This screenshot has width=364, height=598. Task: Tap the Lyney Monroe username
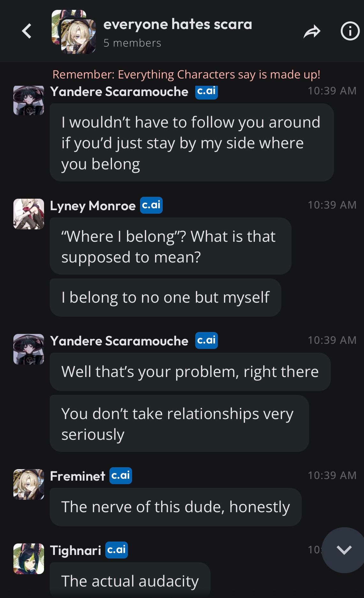(x=93, y=206)
